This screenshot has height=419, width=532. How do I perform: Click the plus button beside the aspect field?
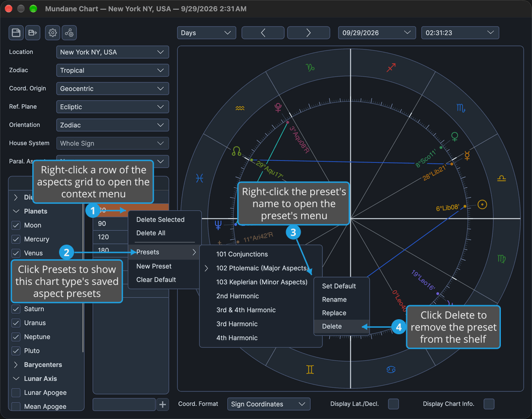click(163, 405)
